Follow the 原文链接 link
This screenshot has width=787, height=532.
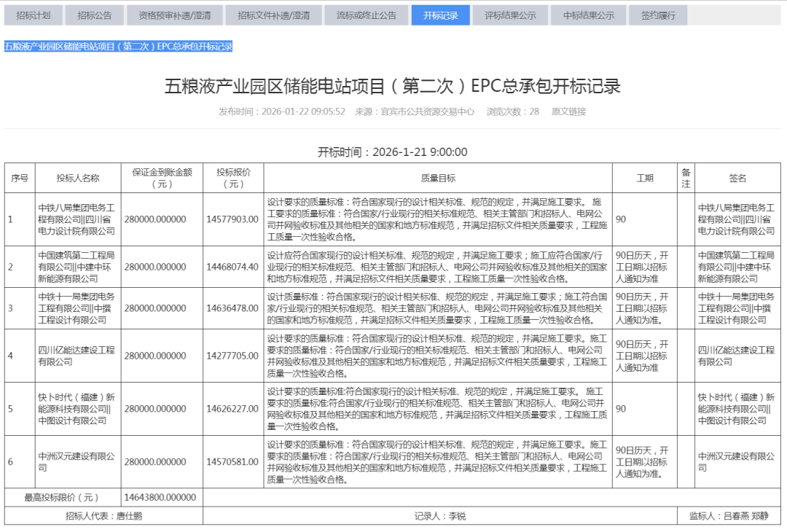click(x=568, y=112)
